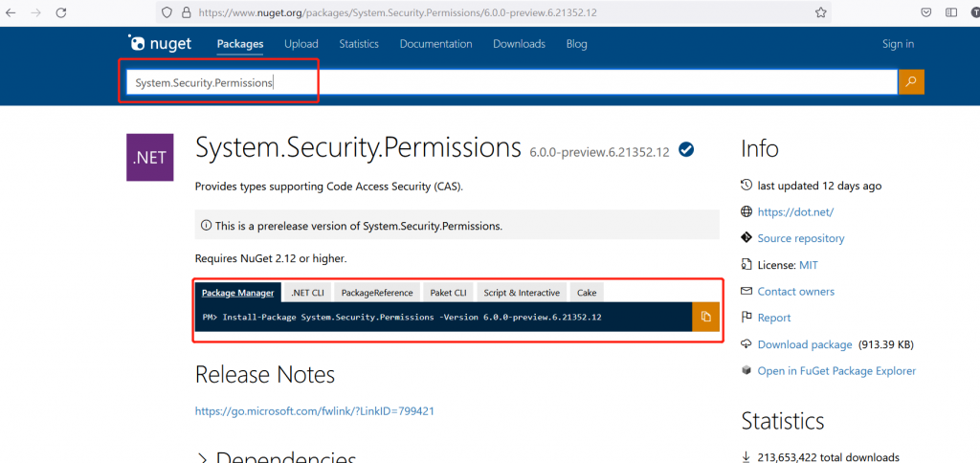Viewport: 980px width, 463px height.
Task: Click the 213,653,422 total downloads text
Action: pos(828,456)
